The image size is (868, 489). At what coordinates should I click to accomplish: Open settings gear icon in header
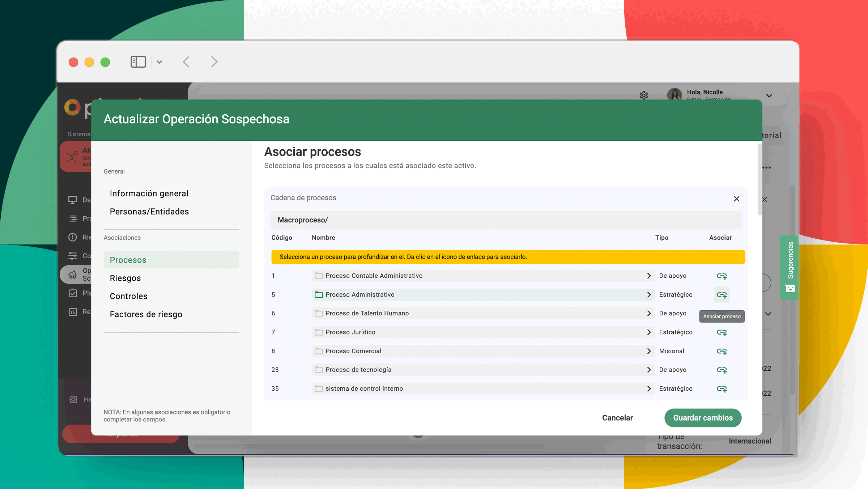click(x=644, y=95)
